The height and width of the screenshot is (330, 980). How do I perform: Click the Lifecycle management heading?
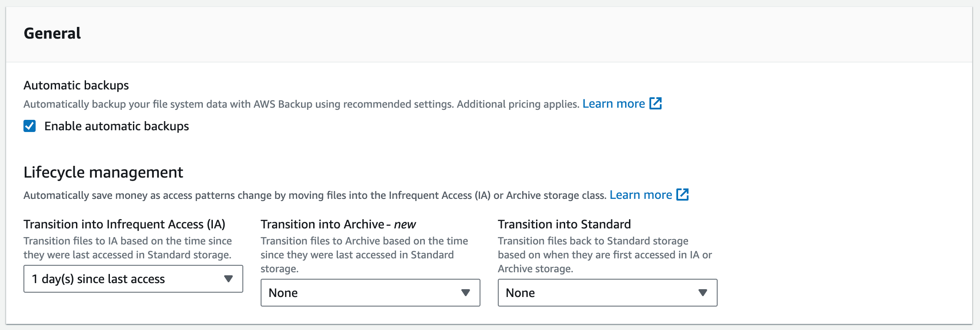tap(103, 172)
